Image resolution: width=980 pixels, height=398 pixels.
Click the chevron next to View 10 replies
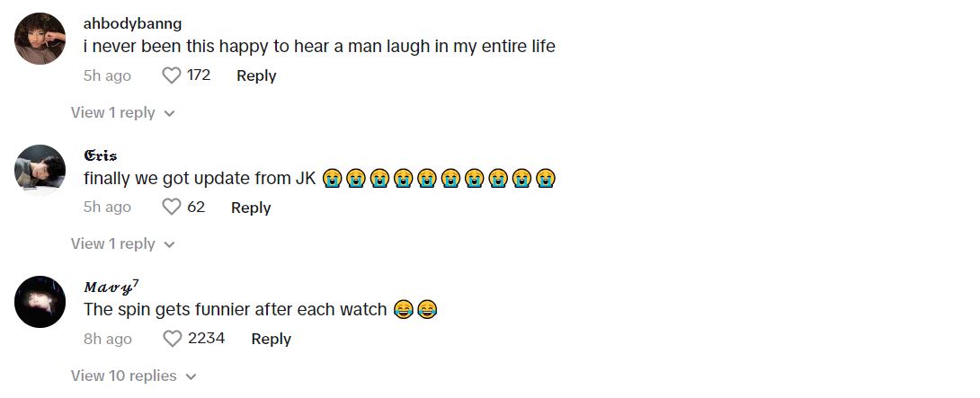pyautogui.click(x=192, y=376)
